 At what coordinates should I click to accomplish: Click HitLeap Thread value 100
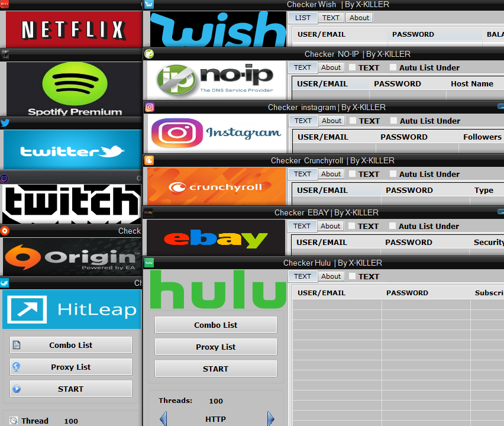click(x=71, y=421)
